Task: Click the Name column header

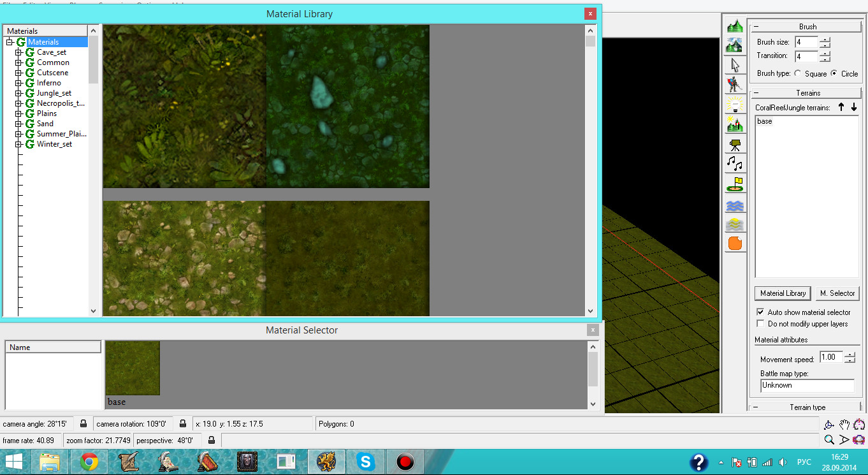Action: pos(54,347)
